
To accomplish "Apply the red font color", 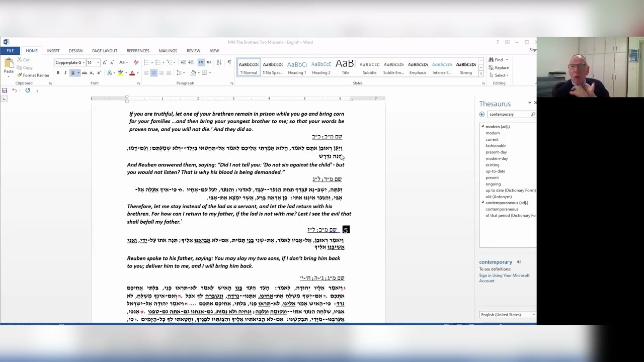I will pyautogui.click(x=132, y=73).
